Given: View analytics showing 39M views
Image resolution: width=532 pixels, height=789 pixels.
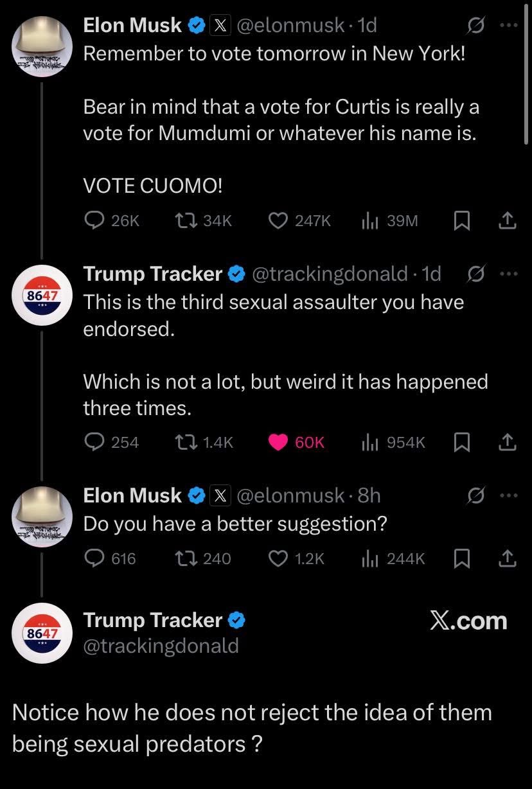Looking at the screenshot, I should [369, 221].
